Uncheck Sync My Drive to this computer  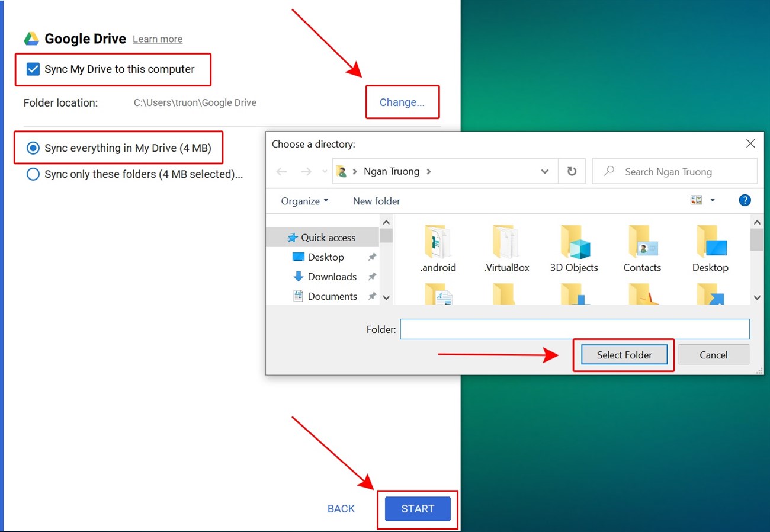coord(33,69)
